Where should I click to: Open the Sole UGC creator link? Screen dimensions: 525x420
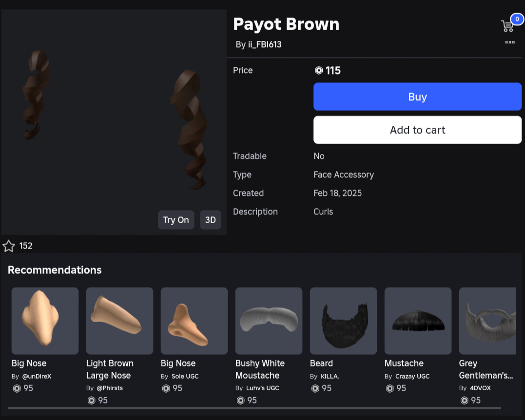click(185, 376)
